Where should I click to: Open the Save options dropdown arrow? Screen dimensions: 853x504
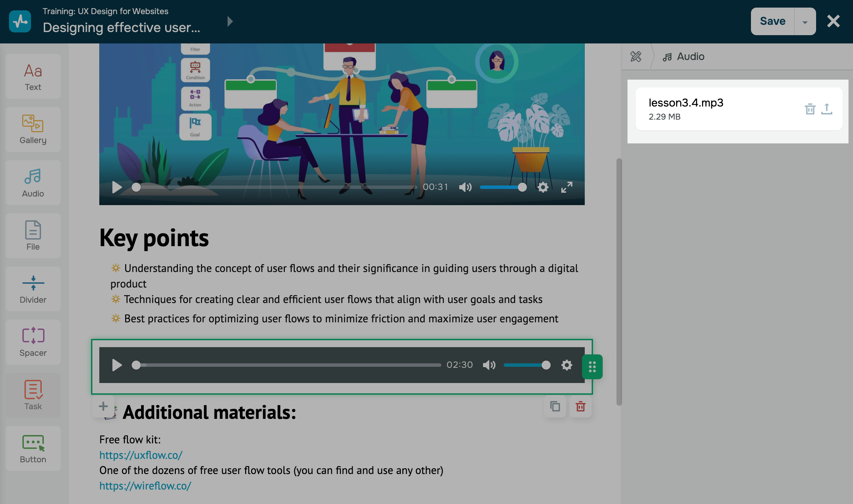point(805,22)
